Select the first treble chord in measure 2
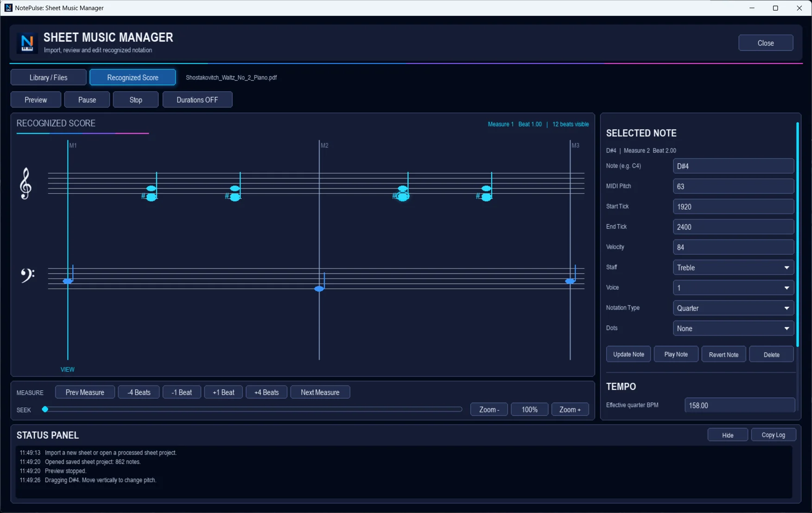812x513 pixels. tap(402, 193)
